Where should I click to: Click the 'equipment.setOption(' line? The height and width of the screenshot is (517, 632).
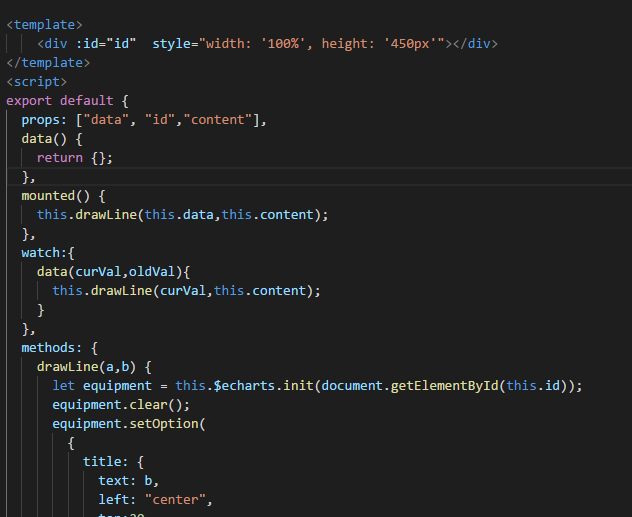click(129, 424)
